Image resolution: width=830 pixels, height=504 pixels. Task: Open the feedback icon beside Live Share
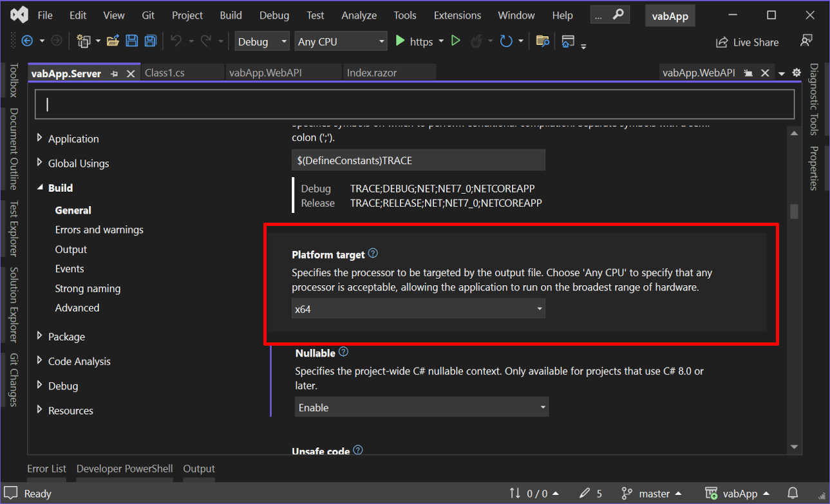click(806, 41)
